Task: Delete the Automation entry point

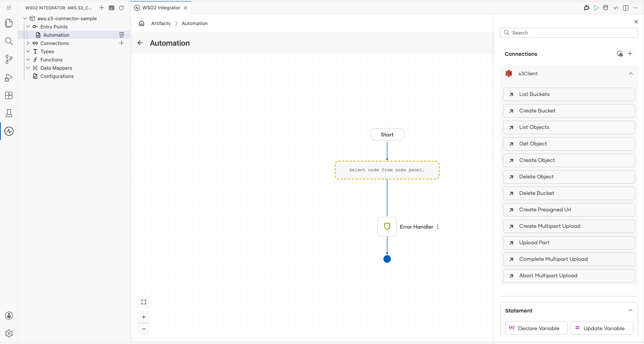Action: tap(122, 35)
